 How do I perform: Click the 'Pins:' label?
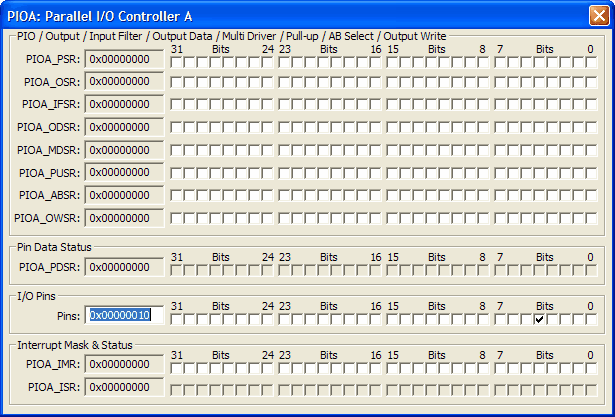point(69,316)
